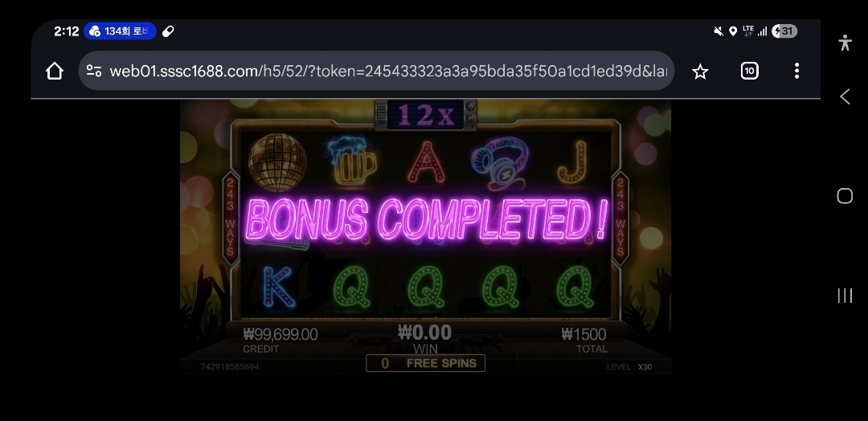This screenshot has width=868, height=421.
Task: Bookmark page with star icon
Action: tap(700, 71)
